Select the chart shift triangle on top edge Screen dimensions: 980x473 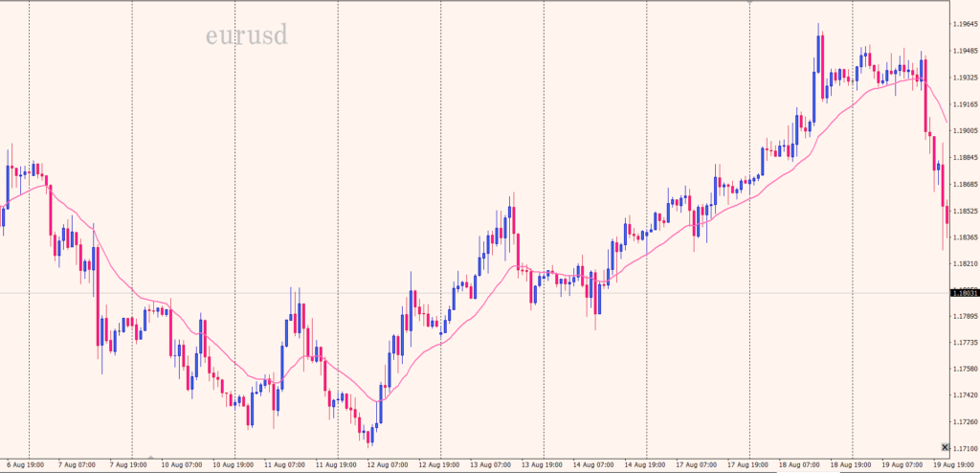749,4
